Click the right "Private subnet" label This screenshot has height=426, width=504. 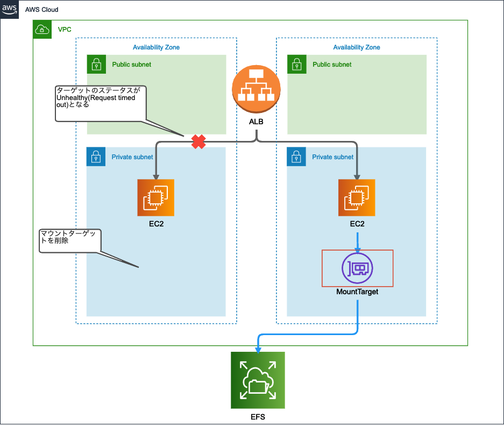click(332, 157)
